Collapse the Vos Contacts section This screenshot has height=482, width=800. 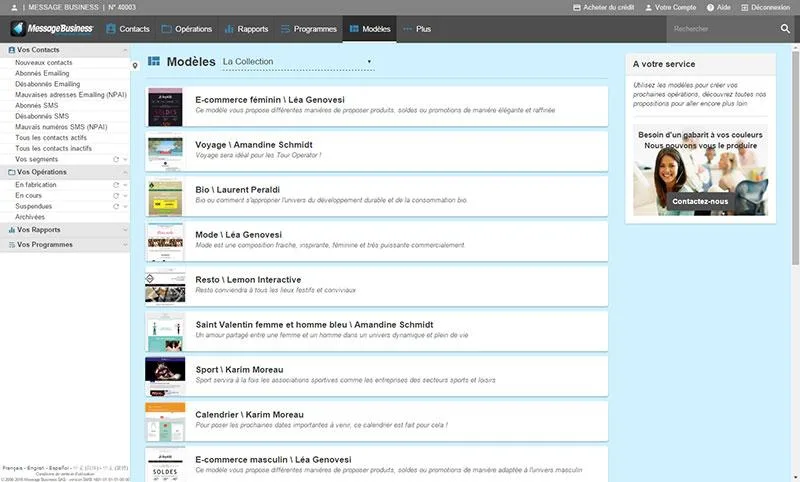(125, 50)
